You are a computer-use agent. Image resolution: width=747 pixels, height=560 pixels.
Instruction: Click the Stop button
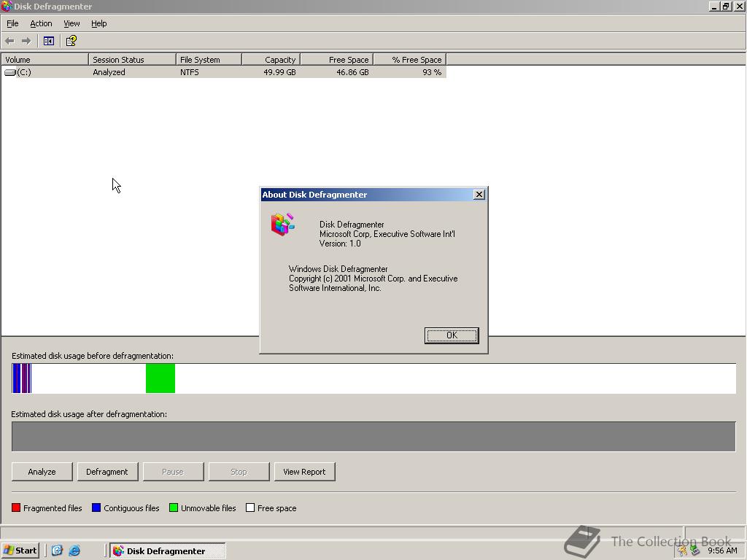coord(239,472)
